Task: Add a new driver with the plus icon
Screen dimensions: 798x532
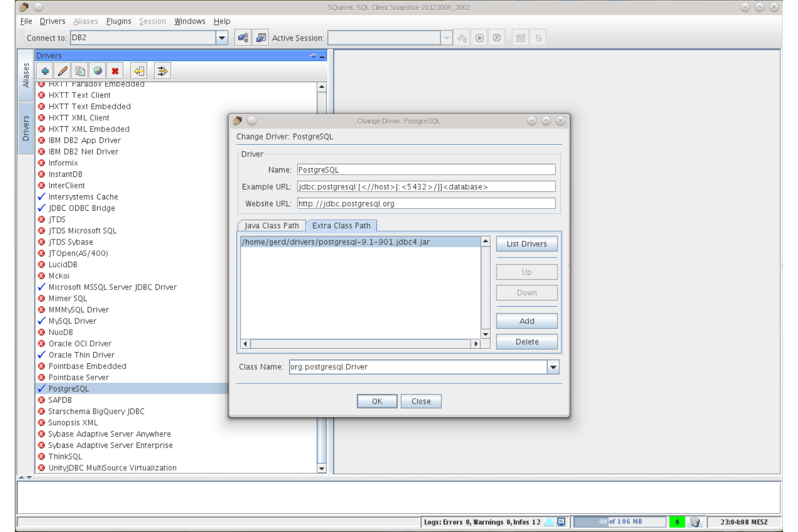Action: coord(45,71)
